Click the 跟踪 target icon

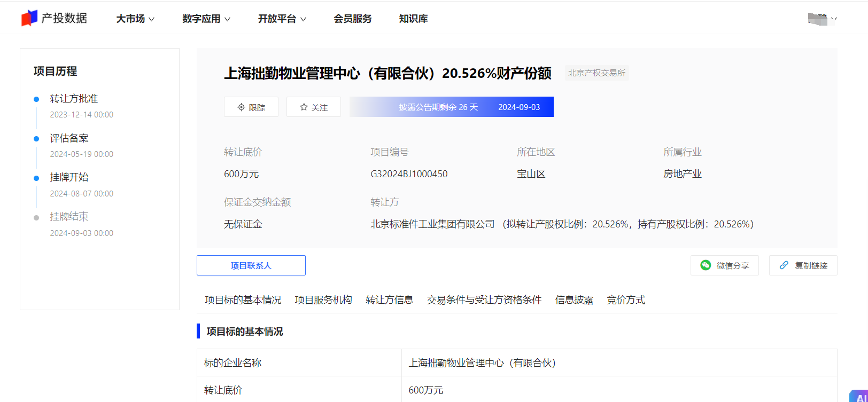[241, 107]
